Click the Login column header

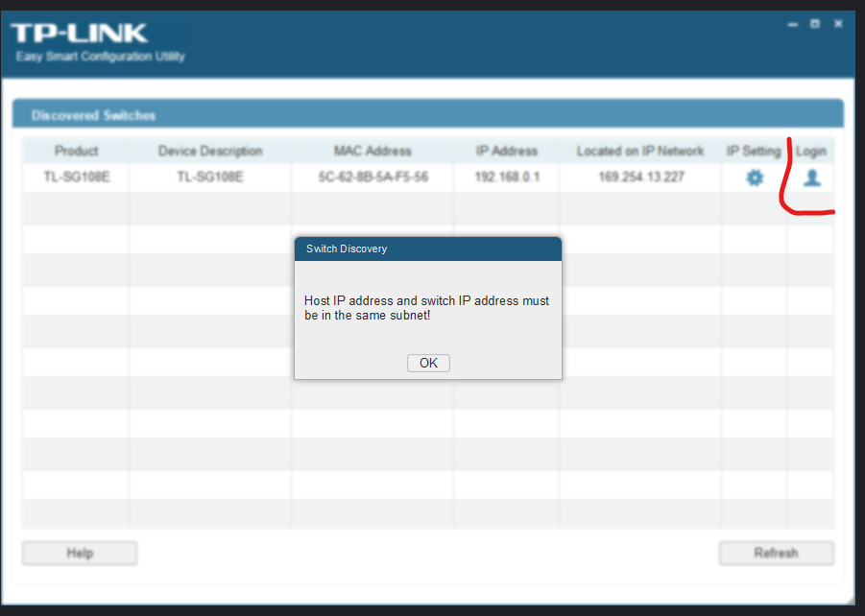click(x=811, y=151)
